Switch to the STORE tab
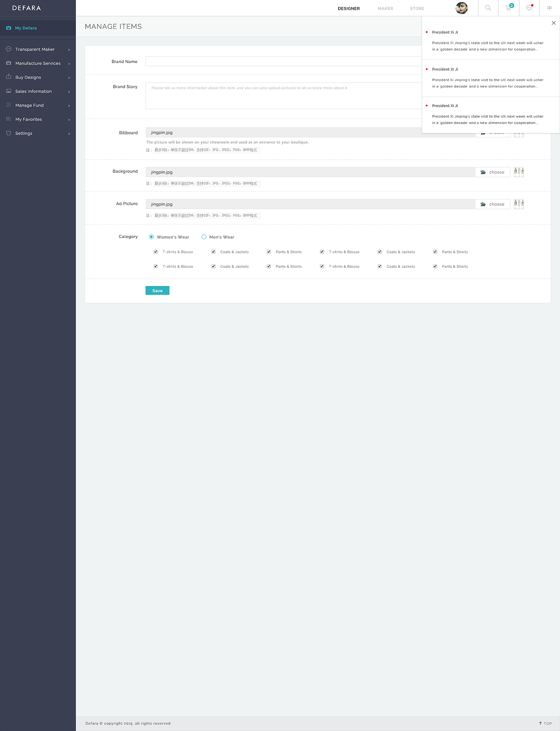560x731 pixels. [x=417, y=8]
